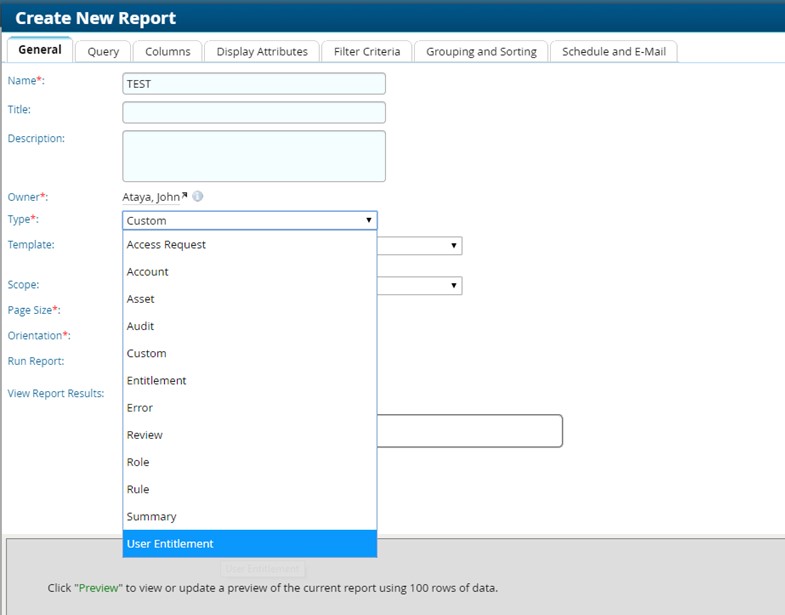Screen dimensions: 785x615
Task: Select Entitlement in the type list
Action: click(x=157, y=380)
